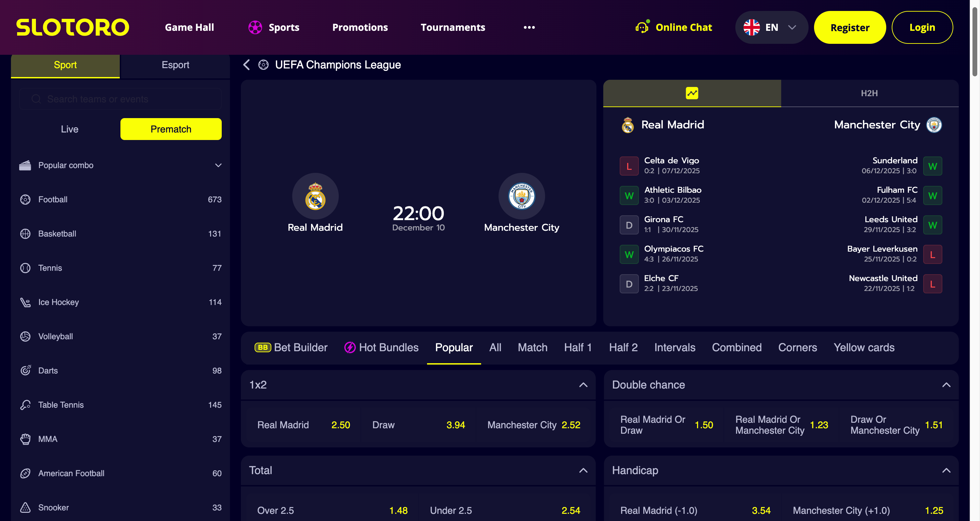Viewport: 980px width, 521px height.
Task: Open the Intervals tab
Action: (x=674, y=347)
